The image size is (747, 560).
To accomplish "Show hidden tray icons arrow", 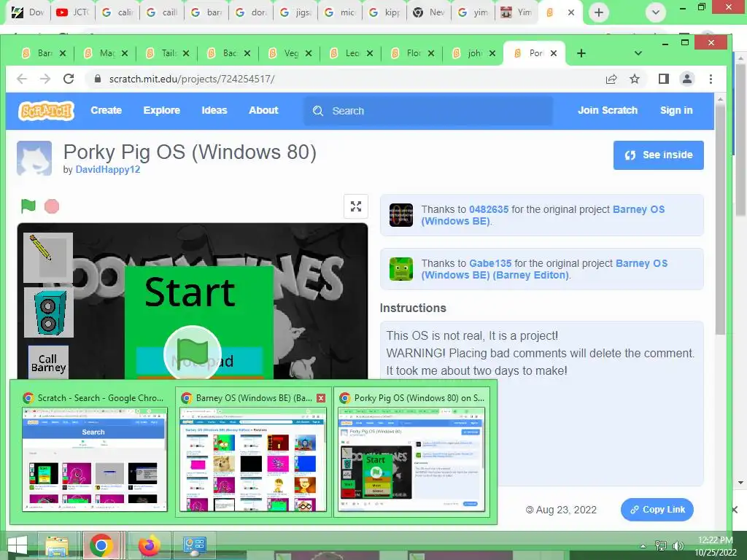I will coord(643,546).
